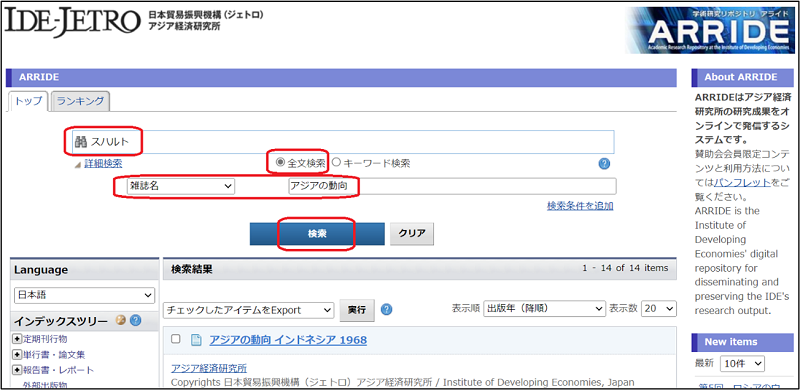Open the インデックスツリー help icon
Screen dimensions: 800x390
(x=135, y=321)
